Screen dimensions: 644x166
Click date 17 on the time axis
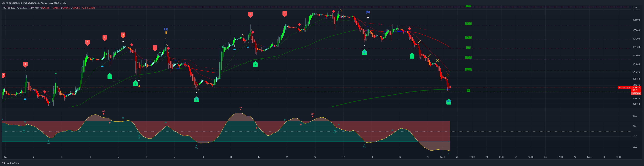tap(343, 157)
